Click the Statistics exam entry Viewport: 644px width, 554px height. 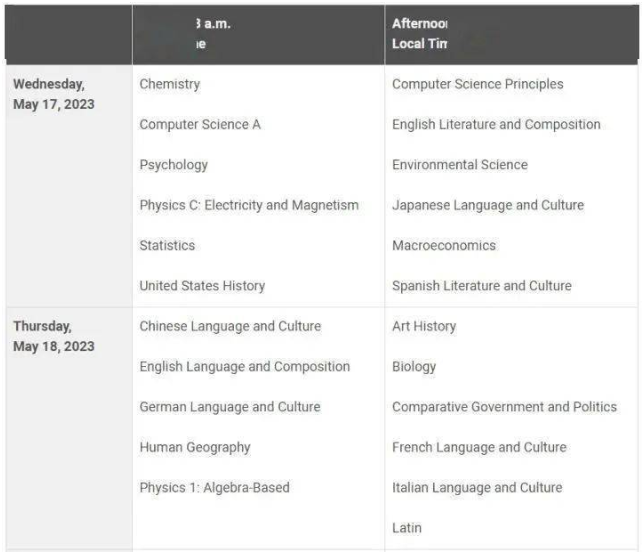tap(167, 245)
